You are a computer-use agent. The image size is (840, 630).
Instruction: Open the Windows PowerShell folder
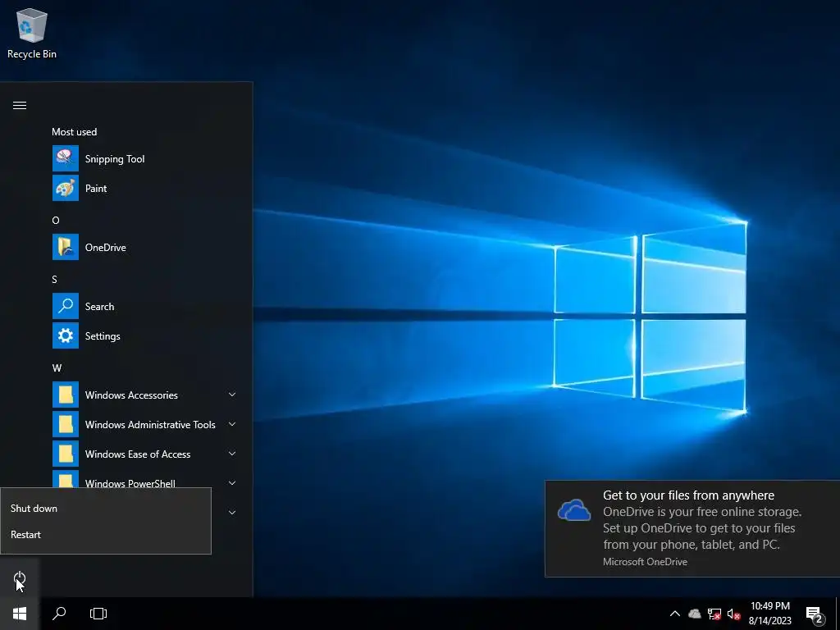[144, 479]
